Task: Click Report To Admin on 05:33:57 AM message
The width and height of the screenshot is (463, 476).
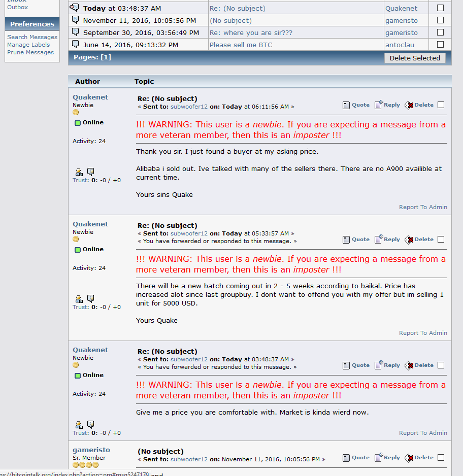Action: (423, 333)
